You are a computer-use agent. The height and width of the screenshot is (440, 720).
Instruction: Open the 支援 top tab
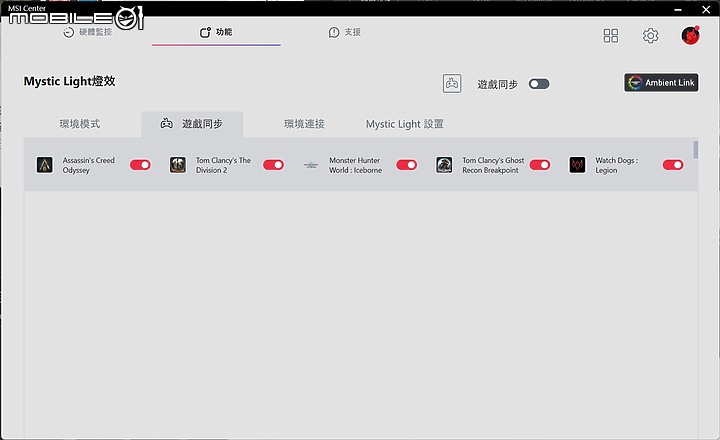point(344,32)
